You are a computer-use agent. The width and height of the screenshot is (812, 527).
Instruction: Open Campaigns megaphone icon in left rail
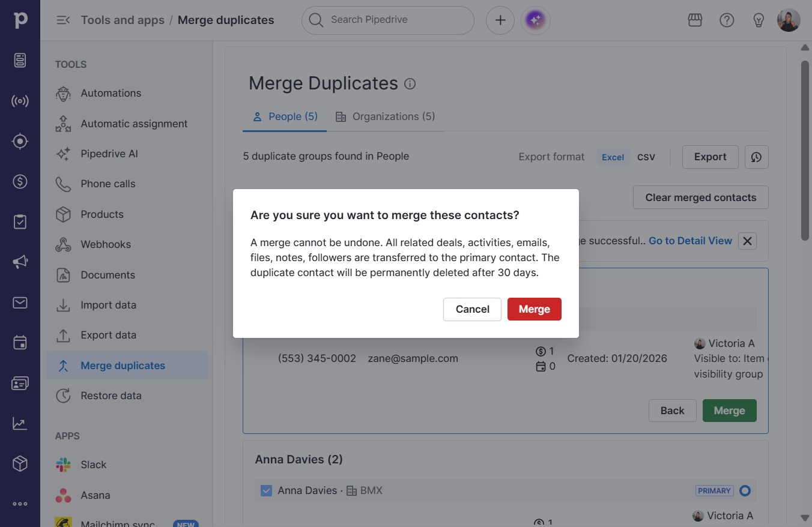click(20, 262)
